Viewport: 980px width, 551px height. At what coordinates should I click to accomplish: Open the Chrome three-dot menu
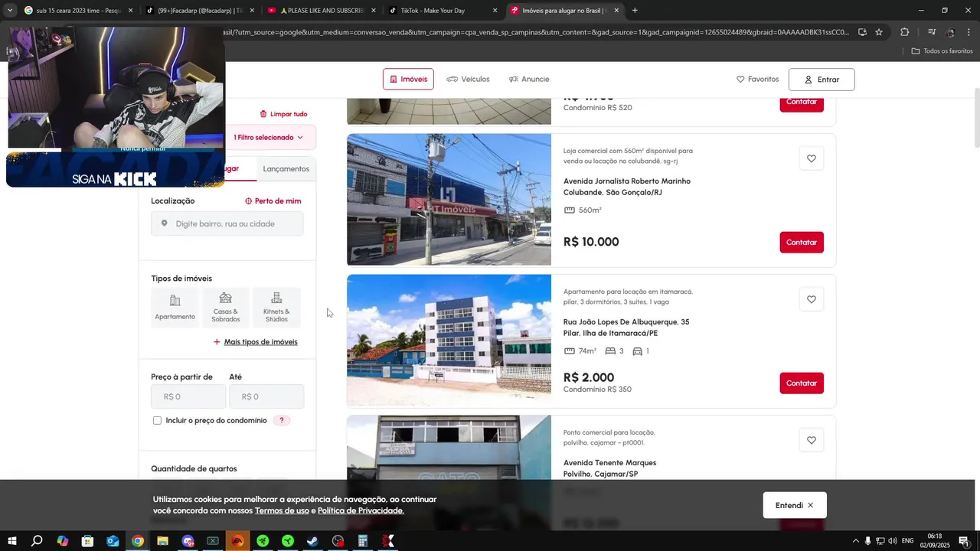[969, 32]
